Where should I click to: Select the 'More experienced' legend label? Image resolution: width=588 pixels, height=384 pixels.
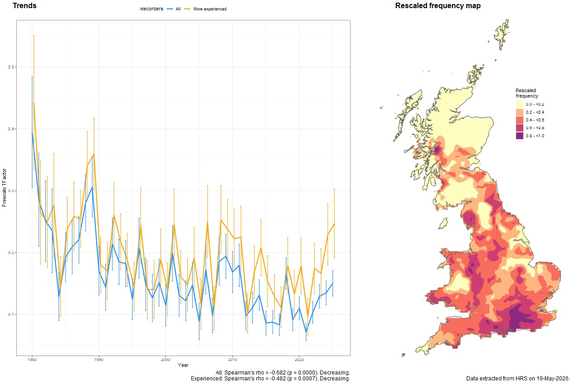[210, 9]
